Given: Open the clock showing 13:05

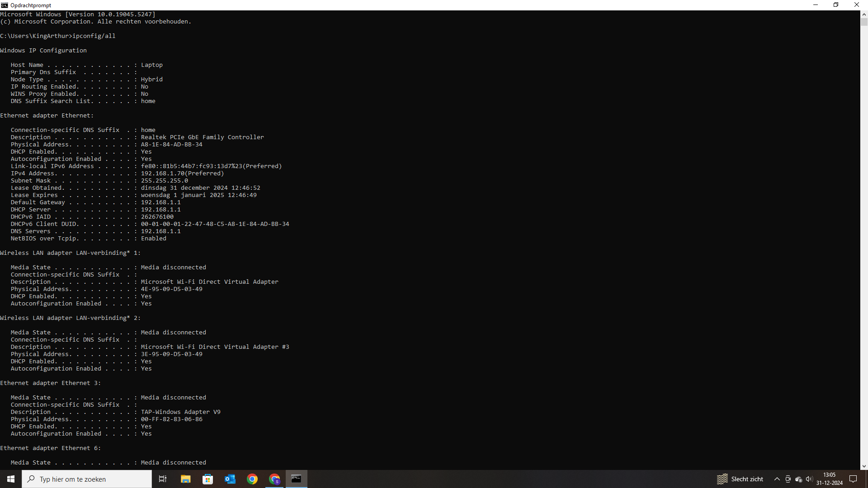Looking at the screenshot, I should 829,479.
